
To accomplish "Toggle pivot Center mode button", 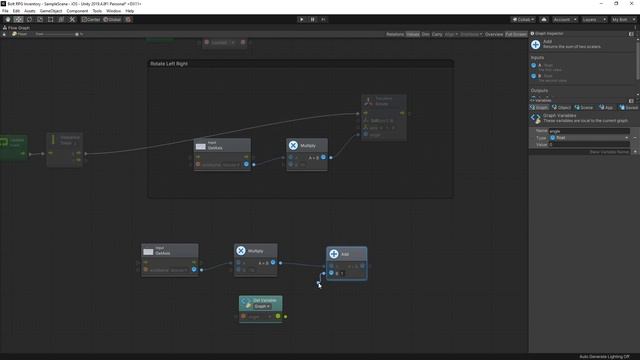I will (91, 19).
